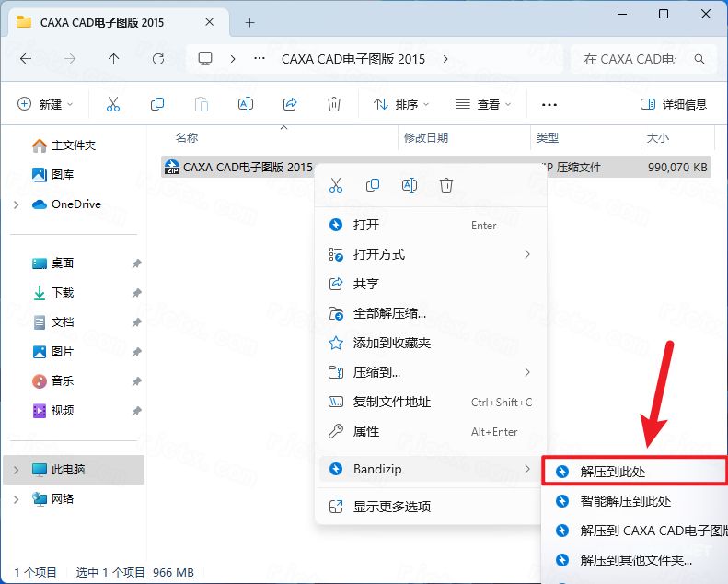This screenshot has width=728, height=584.
Task: Toggle the 详细信息 details pane button
Action: coord(673,104)
